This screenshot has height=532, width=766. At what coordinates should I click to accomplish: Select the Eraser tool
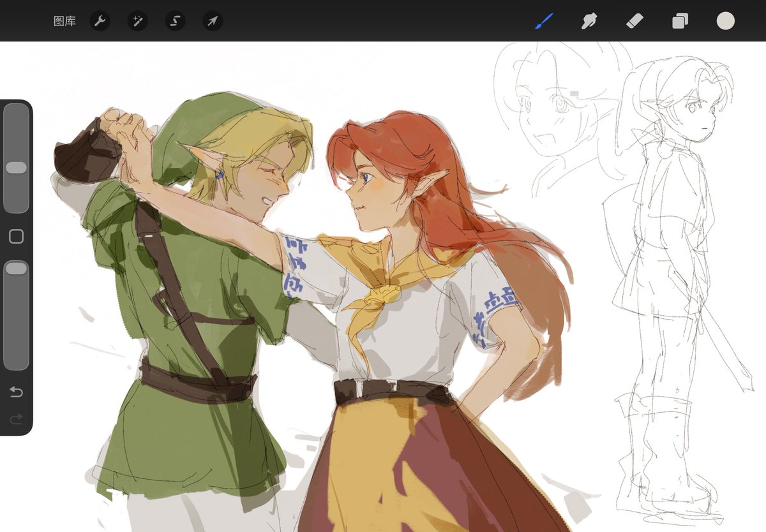(635, 21)
